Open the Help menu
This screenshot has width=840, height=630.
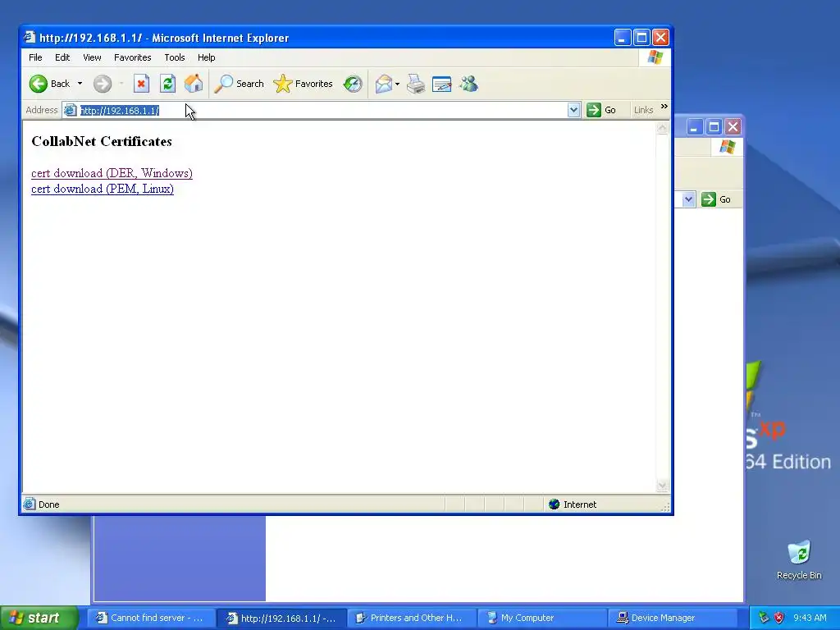(x=206, y=57)
